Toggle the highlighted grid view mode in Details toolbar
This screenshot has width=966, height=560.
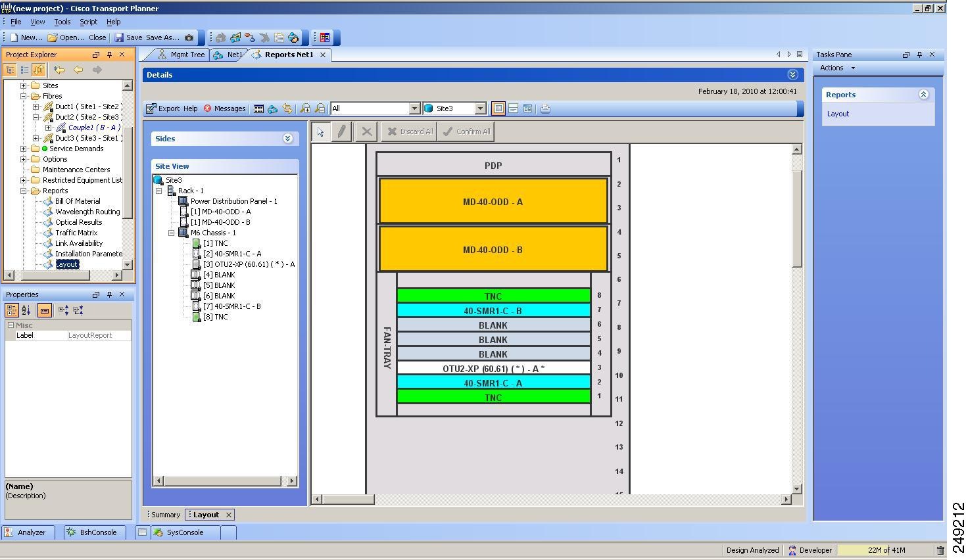tap(498, 108)
